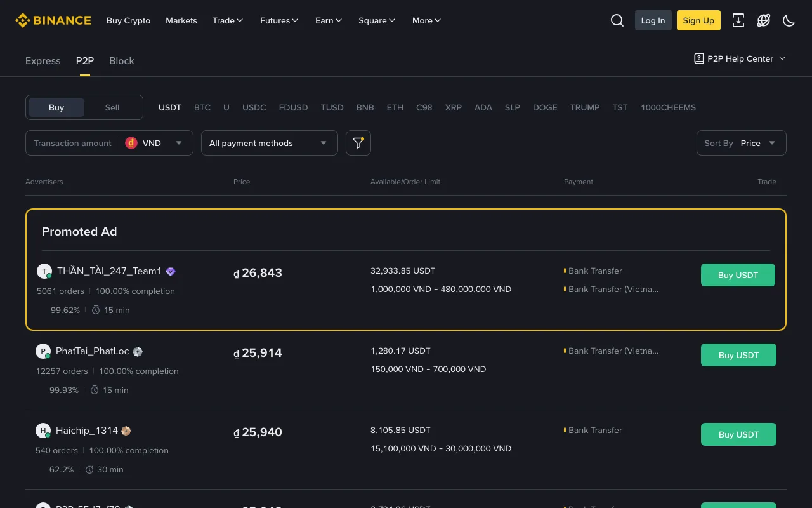Open Buy Crypto in the navigation
Image resolution: width=812 pixels, height=508 pixels.
click(129, 20)
